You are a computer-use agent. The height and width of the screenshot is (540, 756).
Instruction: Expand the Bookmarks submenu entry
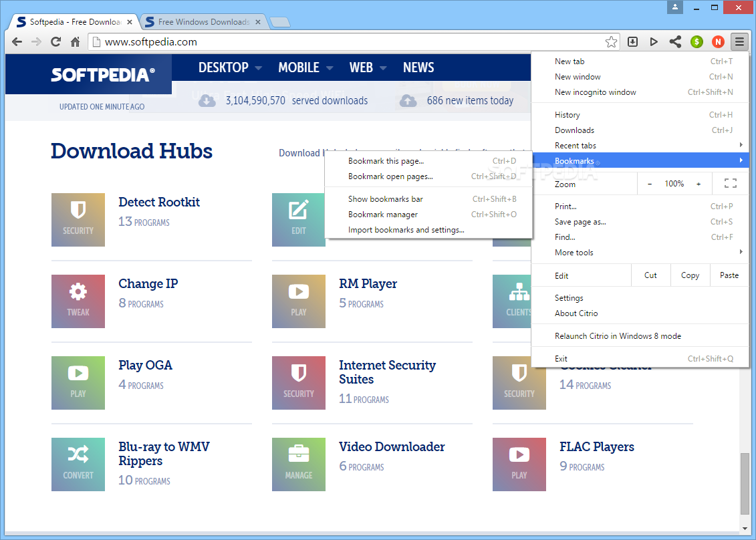point(640,160)
